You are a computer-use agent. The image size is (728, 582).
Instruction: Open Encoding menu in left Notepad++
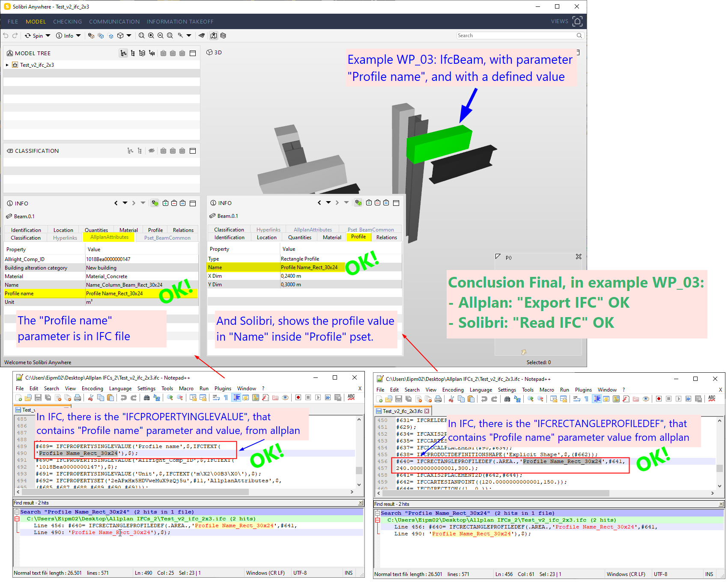point(92,389)
